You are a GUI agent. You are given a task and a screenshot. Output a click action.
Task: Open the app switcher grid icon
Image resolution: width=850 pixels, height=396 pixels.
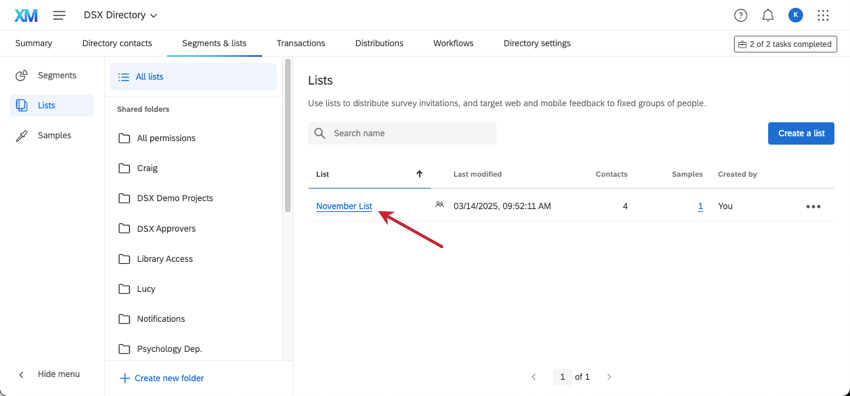(823, 15)
